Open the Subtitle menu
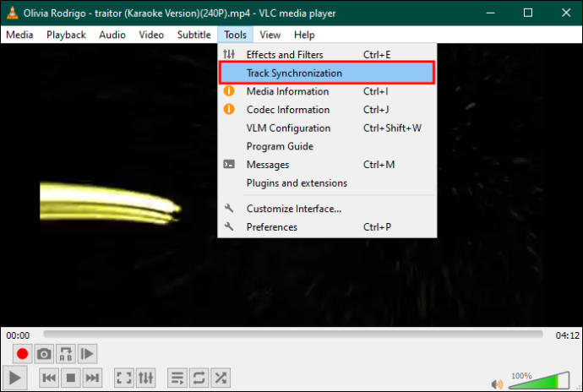The width and height of the screenshot is (583, 392). (x=194, y=35)
